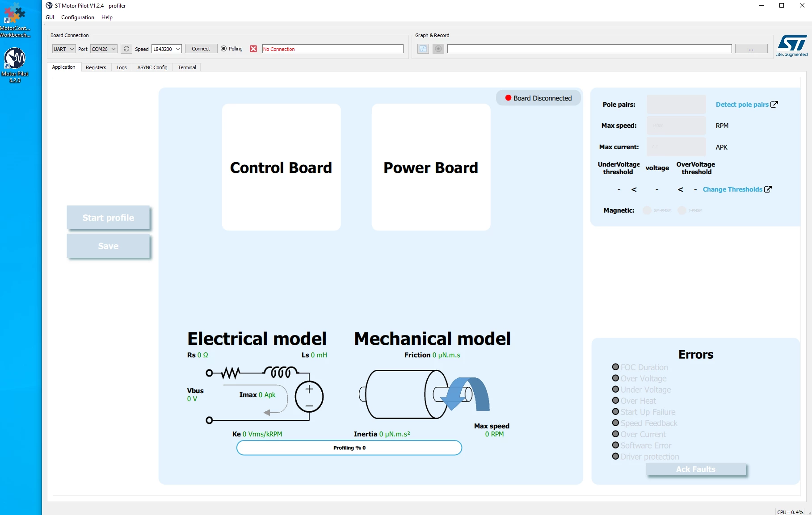Expand the 1843200 speed dropdown

167,49
